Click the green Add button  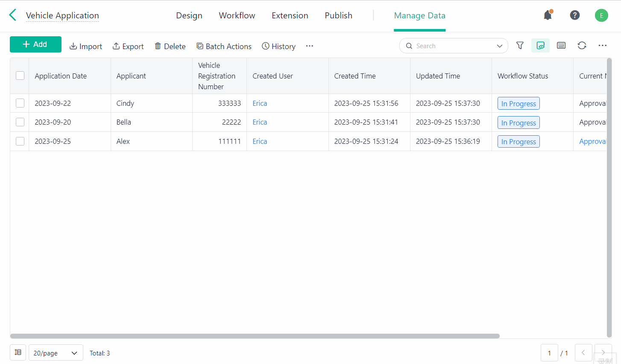coord(35,44)
